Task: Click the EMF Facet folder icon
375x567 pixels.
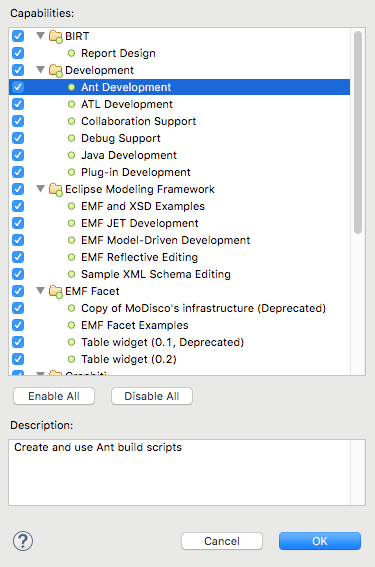Action: click(x=56, y=291)
